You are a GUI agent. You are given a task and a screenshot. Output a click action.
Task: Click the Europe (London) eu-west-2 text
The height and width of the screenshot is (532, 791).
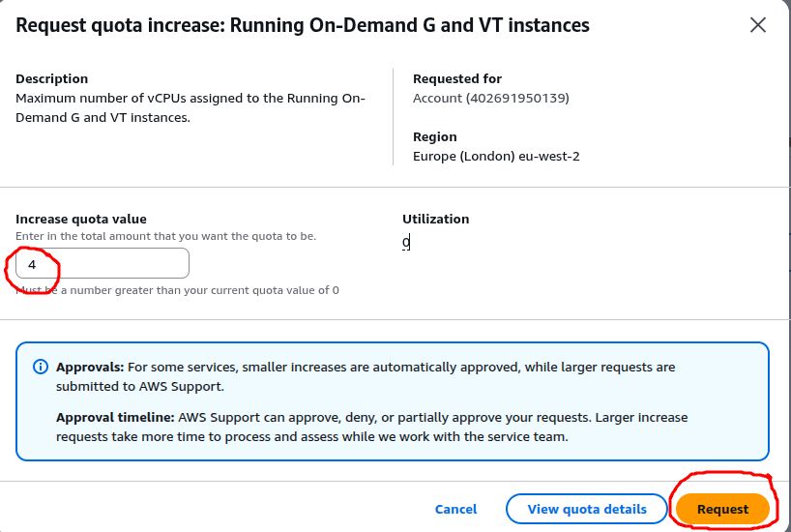tap(496, 156)
